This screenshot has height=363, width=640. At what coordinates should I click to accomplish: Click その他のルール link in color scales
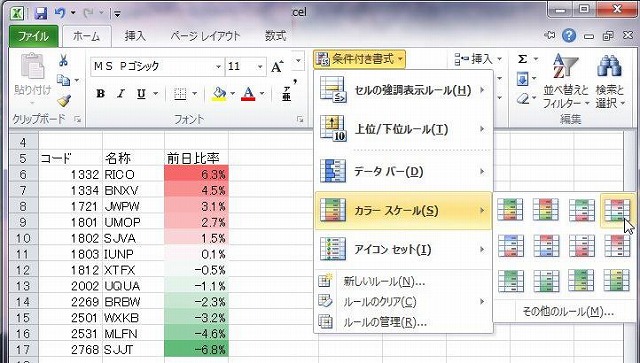pyautogui.click(x=568, y=312)
